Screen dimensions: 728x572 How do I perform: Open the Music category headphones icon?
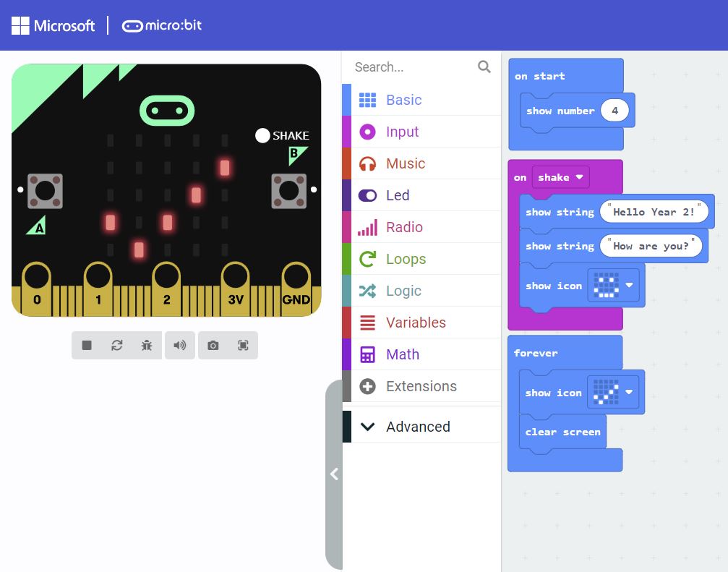coord(369,163)
